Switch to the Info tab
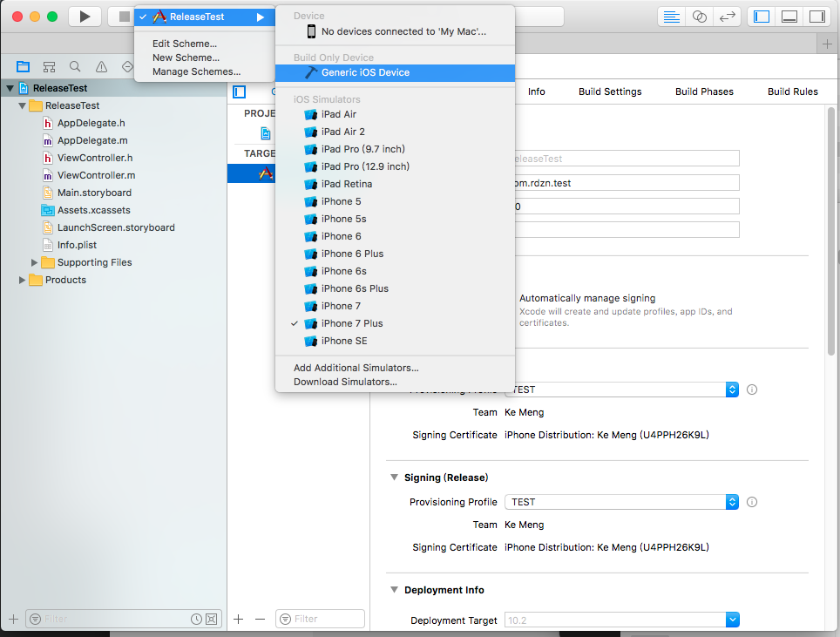This screenshot has width=840, height=637. click(536, 91)
